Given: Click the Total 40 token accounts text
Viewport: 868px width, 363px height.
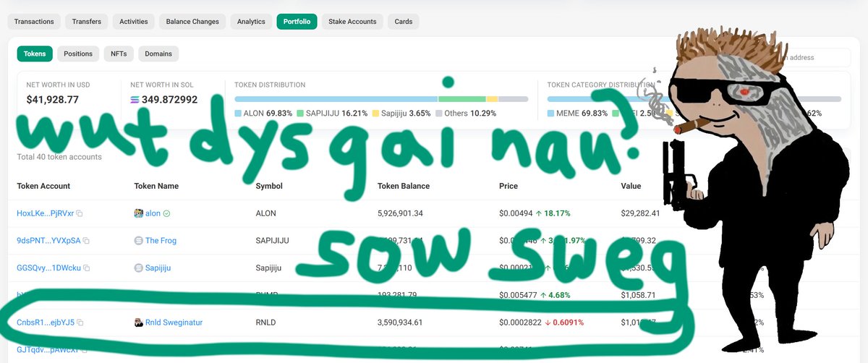Looking at the screenshot, I should click(59, 157).
